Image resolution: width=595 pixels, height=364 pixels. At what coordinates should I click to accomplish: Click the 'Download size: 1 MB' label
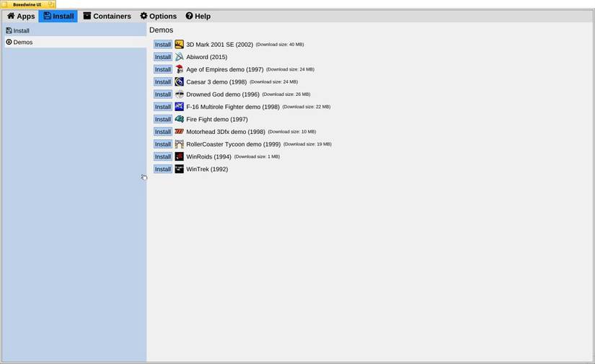tap(257, 156)
